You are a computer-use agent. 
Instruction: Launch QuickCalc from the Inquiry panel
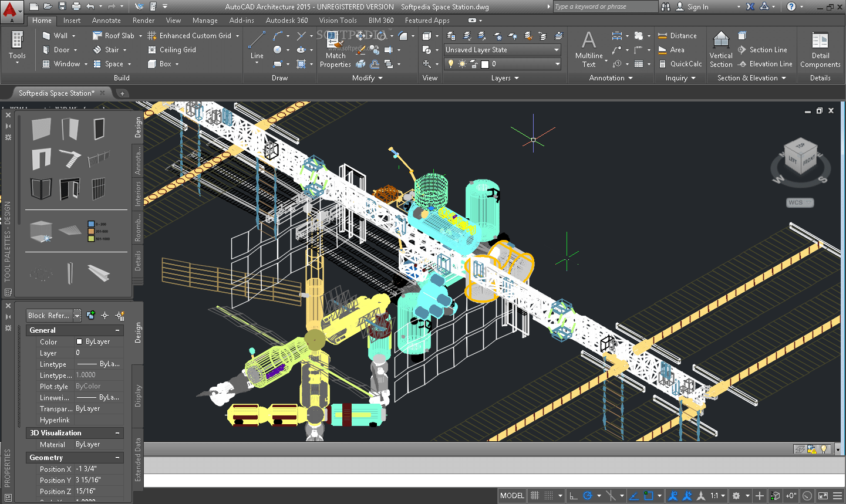coord(680,64)
